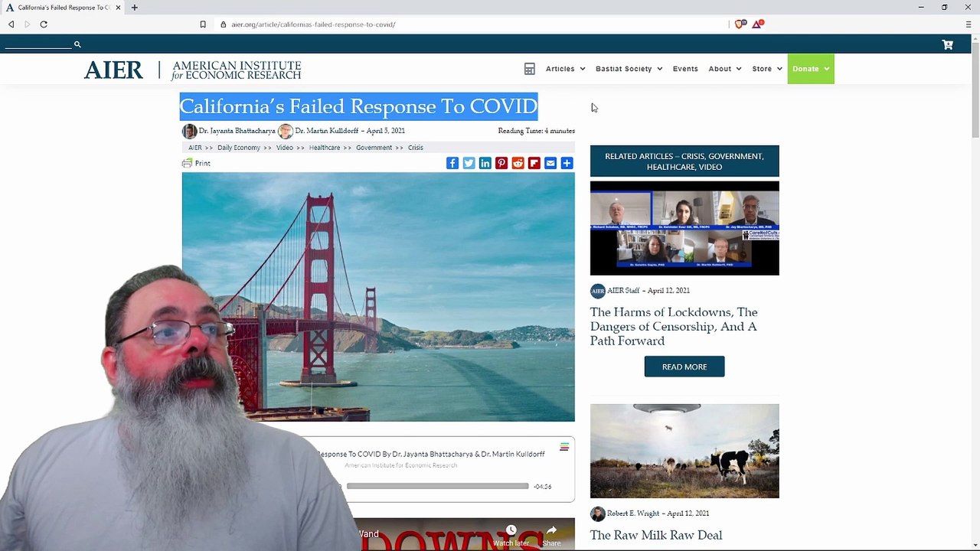Open 'The Raw Milk Raw Deal' article
Image resolution: width=980 pixels, height=551 pixels.
pyautogui.click(x=656, y=535)
